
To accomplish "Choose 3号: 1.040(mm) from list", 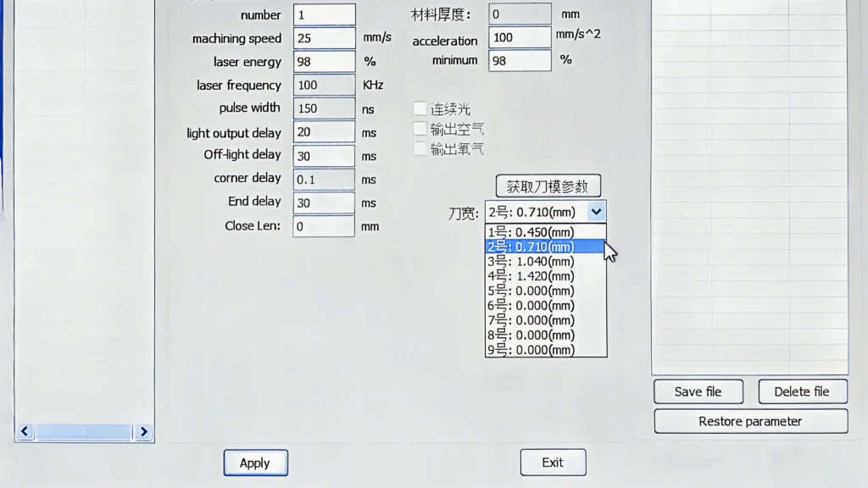I will click(545, 261).
